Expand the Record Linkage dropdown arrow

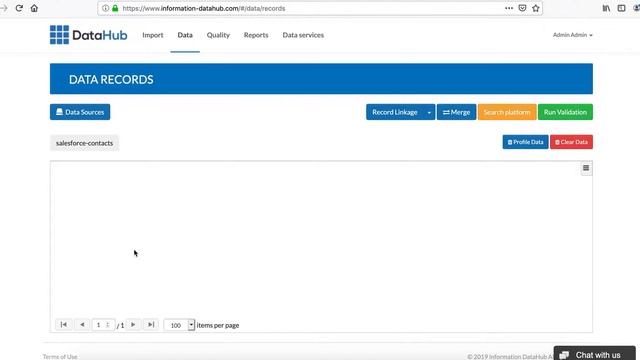[x=429, y=112]
